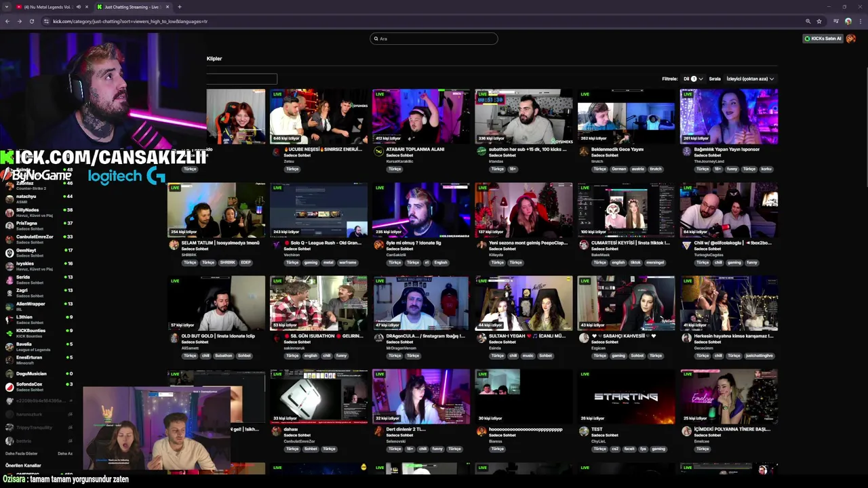Click the TurkogluCagdas channel avatar
Screen dimensions: 868x488
click(x=686, y=245)
